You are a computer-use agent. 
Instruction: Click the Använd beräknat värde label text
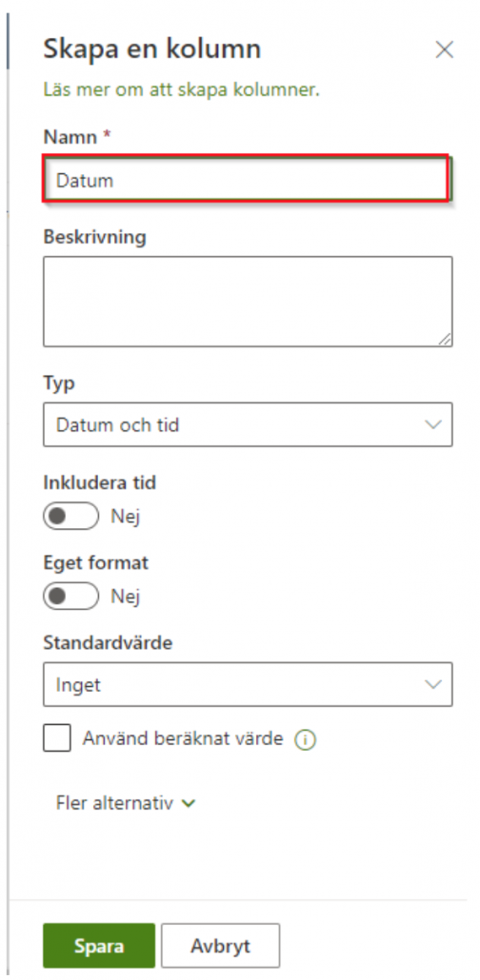click(183, 738)
